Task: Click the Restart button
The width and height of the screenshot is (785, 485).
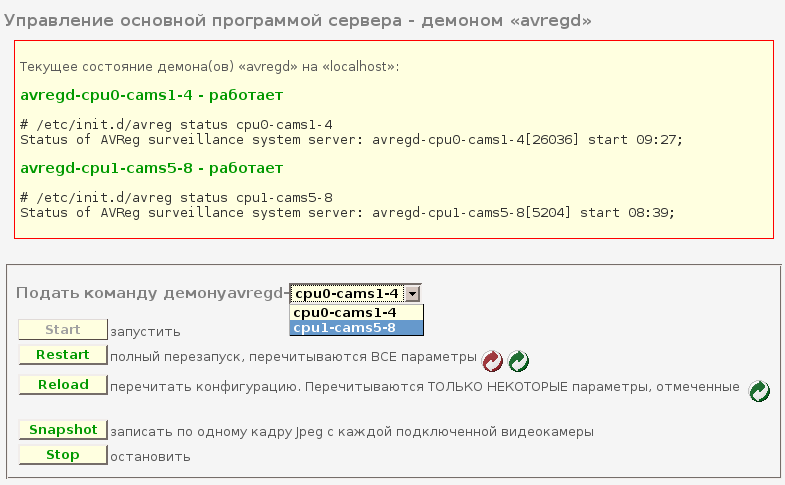Action: (x=63, y=354)
